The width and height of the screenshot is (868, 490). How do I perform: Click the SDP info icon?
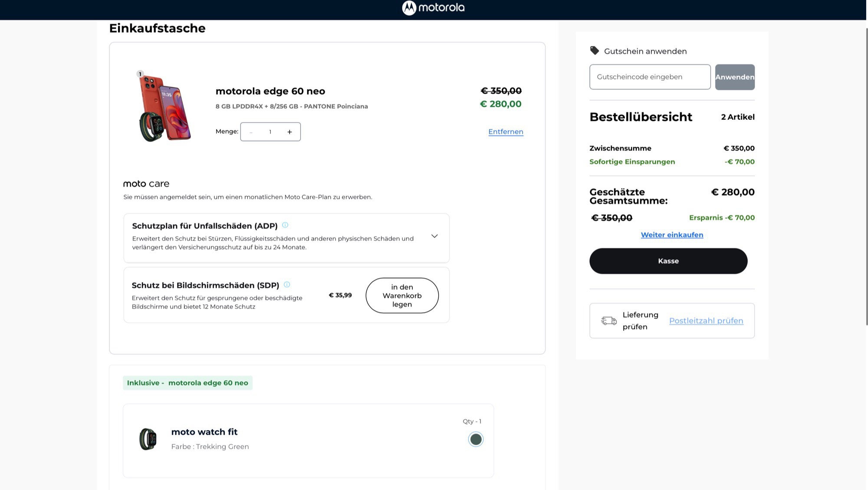287,284
